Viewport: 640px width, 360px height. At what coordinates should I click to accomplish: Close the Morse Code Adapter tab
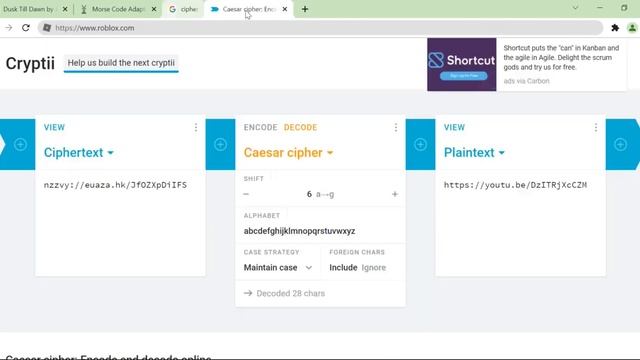pos(154,9)
